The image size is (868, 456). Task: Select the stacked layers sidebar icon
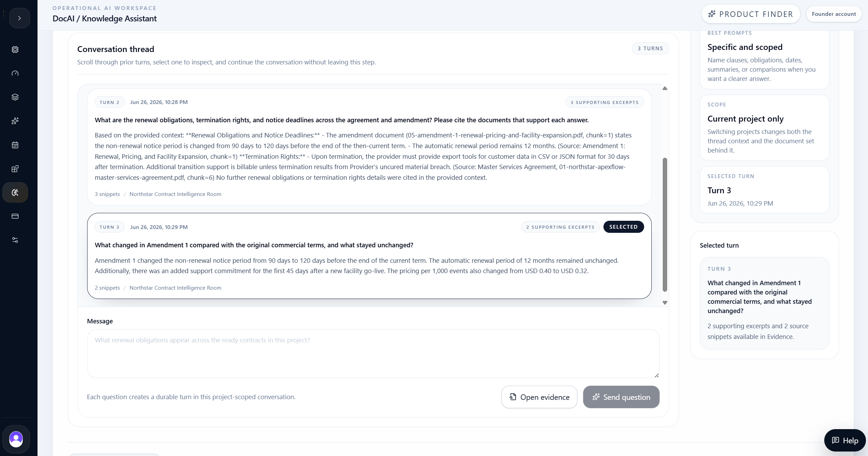coord(15,97)
